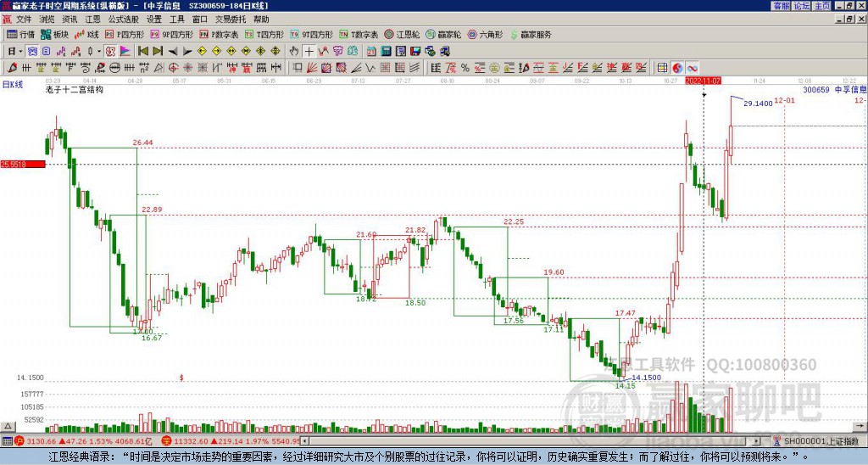This screenshot has width=868, height=465.
Task: Select the zigzag wave line tool
Action: point(369,68)
